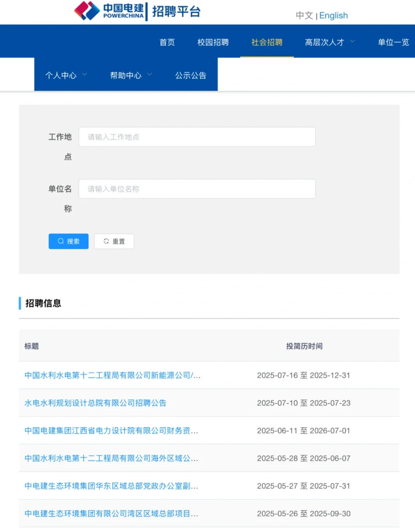Expand the 个人中心 dropdown arrow
Viewport: 415px width, 532px height.
[85, 74]
